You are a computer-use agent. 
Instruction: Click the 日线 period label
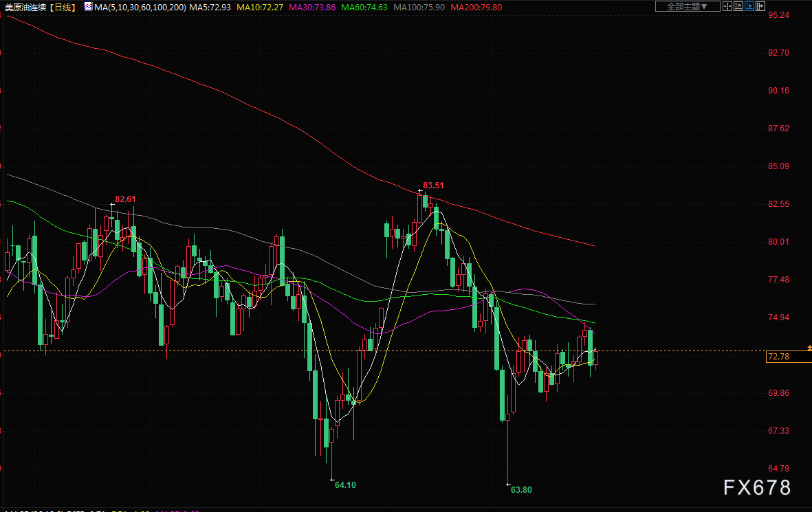[x=63, y=8]
